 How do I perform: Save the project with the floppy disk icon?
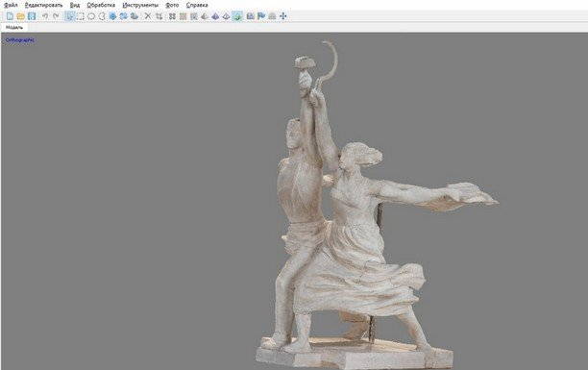[x=32, y=16]
